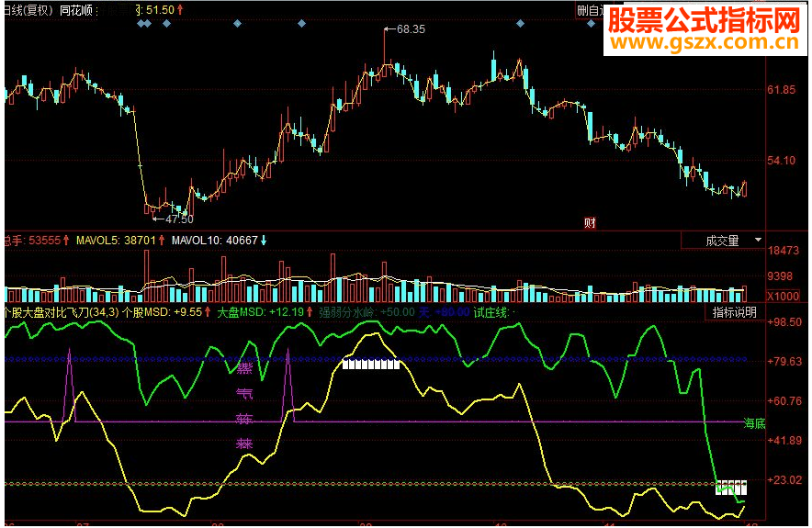
Task: Click the 试庄线 label
Action: (491, 312)
